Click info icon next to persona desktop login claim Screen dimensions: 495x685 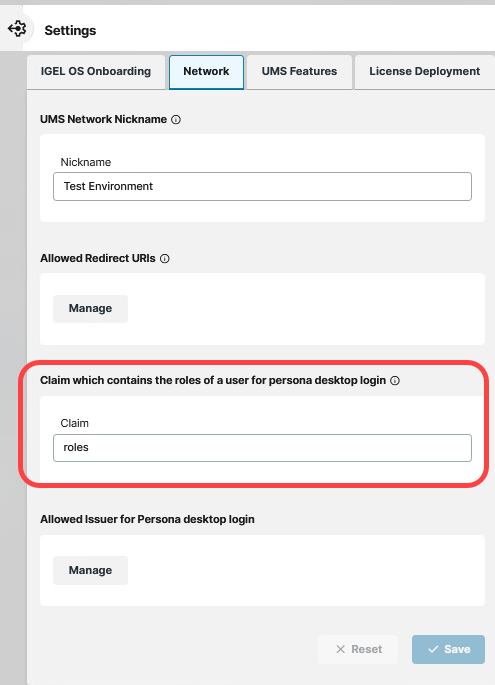pos(395,381)
